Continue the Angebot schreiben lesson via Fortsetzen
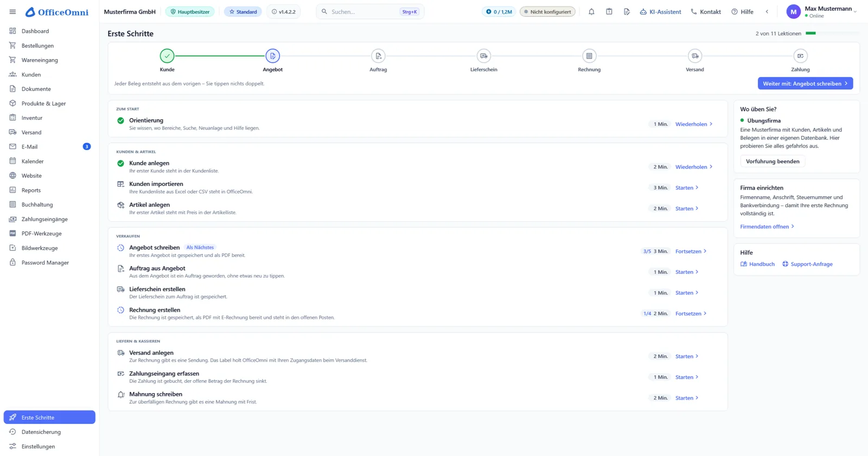Viewport: 868px width, 456px height. [691, 251]
